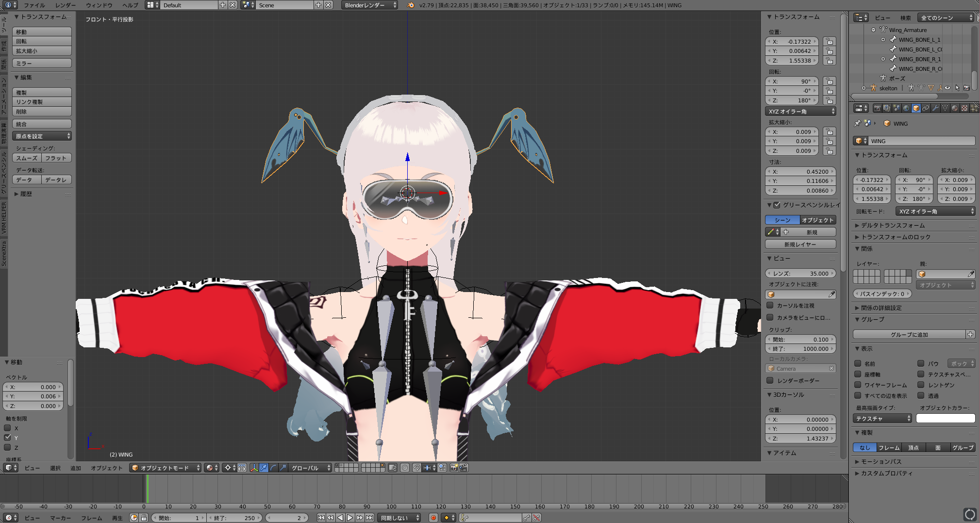This screenshot has height=523, width=980.
Task: Click the white オブジェクトカラー swatch
Action: (x=946, y=418)
